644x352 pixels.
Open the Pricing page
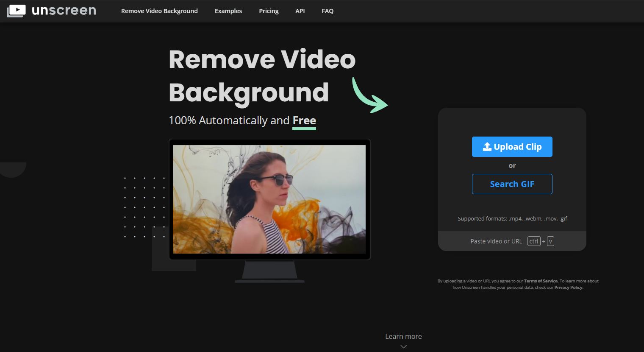coord(269,11)
